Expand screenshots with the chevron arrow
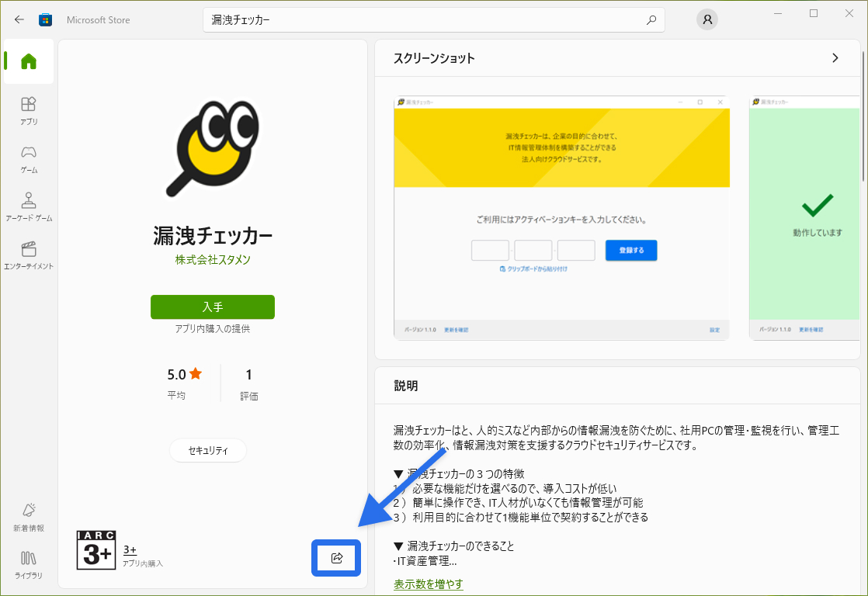 [x=835, y=58]
